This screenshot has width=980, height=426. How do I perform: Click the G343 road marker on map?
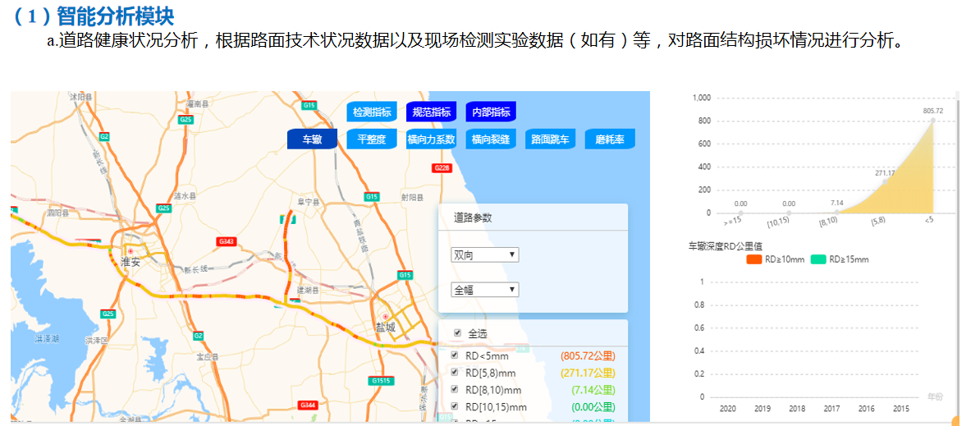pos(226,241)
